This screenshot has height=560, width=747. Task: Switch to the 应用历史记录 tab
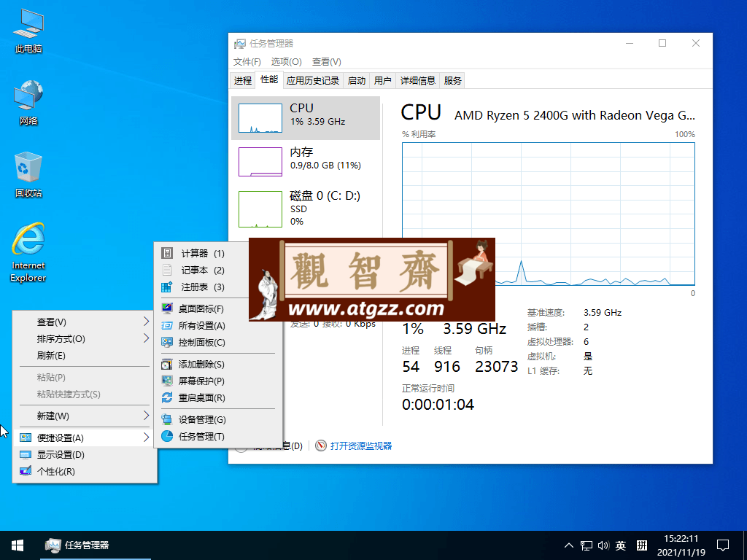click(312, 80)
